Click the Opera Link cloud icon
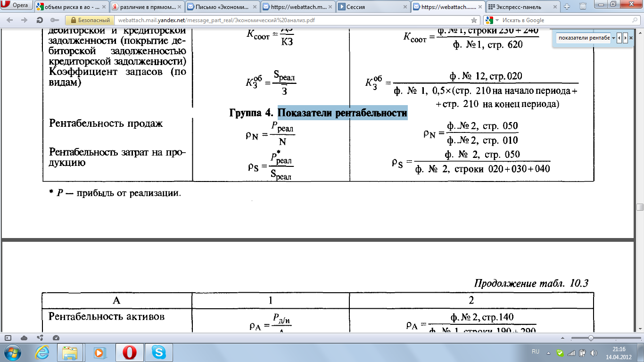The image size is (644, 362). point(24,337)
